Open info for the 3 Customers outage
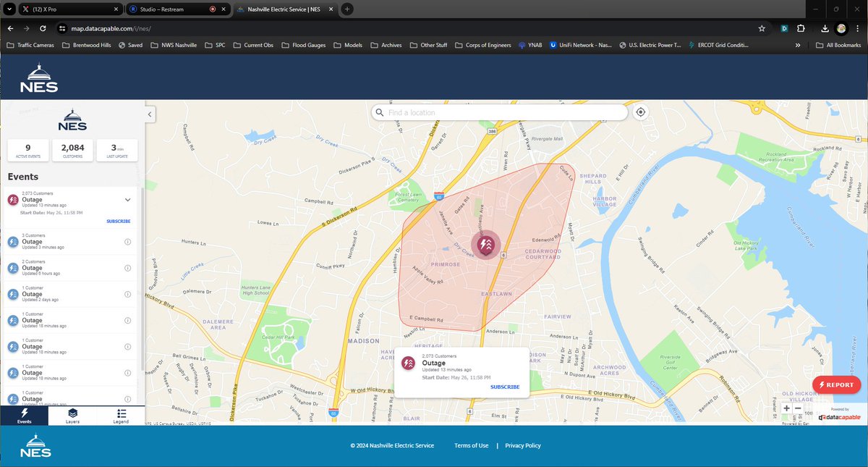Image resolution: width=868 pixels, height=467 pixels. tap(128, 242)
